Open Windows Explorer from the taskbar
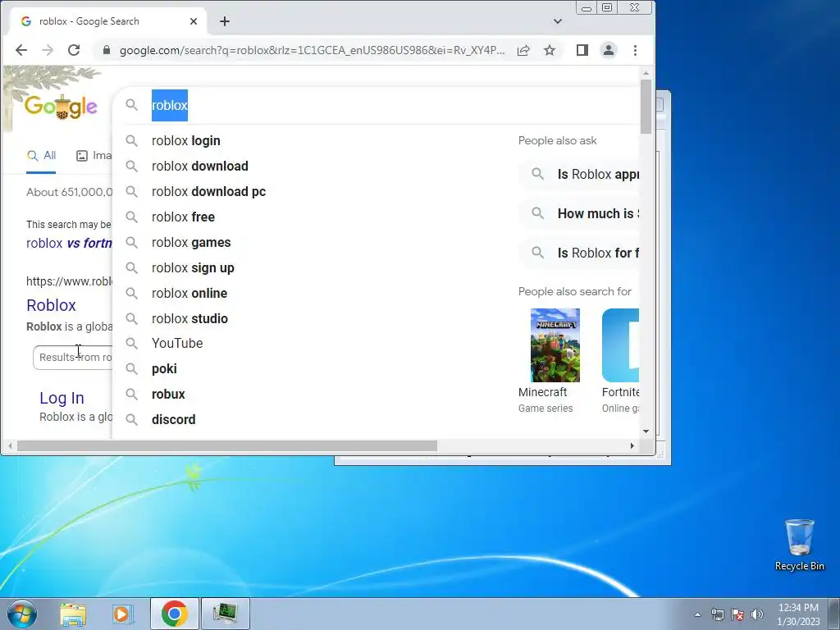Viewport: 840px width, 630px height. [x=73, y=614]
